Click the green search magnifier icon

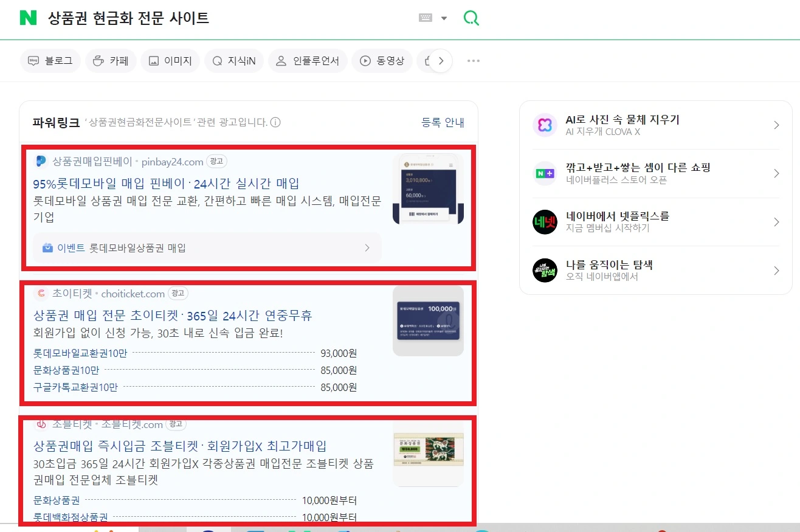click(471, 18)
